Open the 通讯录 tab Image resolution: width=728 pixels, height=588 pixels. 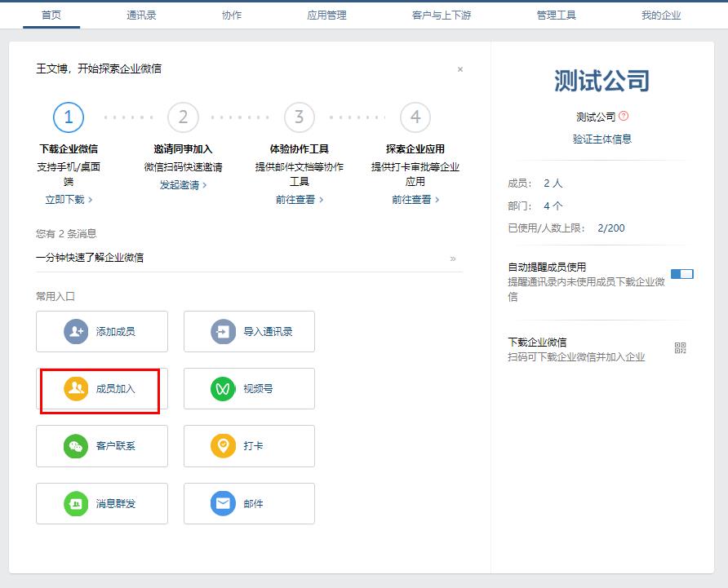tap(142, 15)
